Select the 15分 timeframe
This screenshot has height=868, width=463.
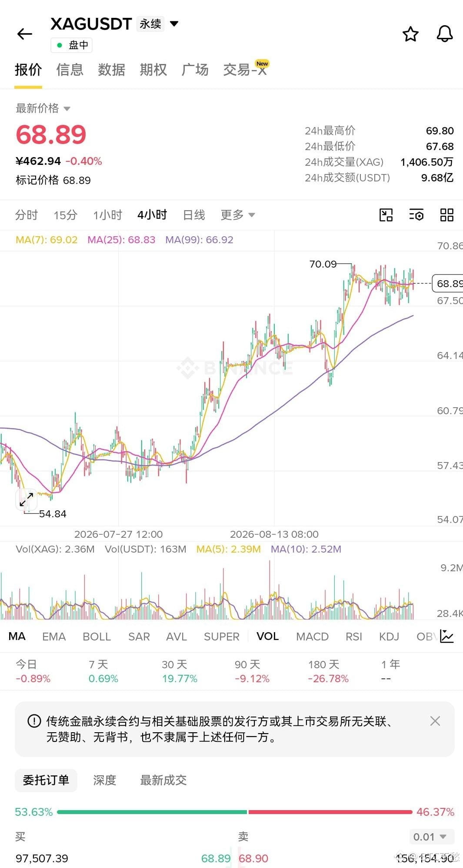point(65,215)
